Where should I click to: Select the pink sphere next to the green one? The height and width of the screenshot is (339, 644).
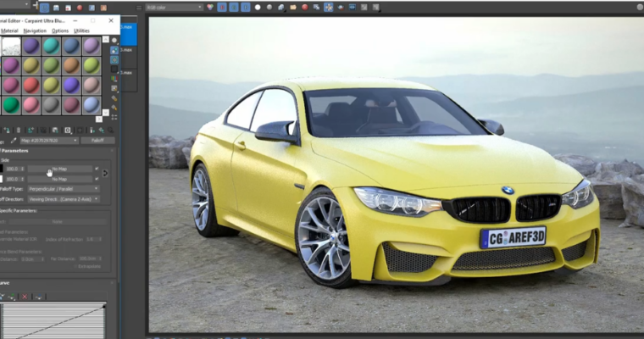31,105
